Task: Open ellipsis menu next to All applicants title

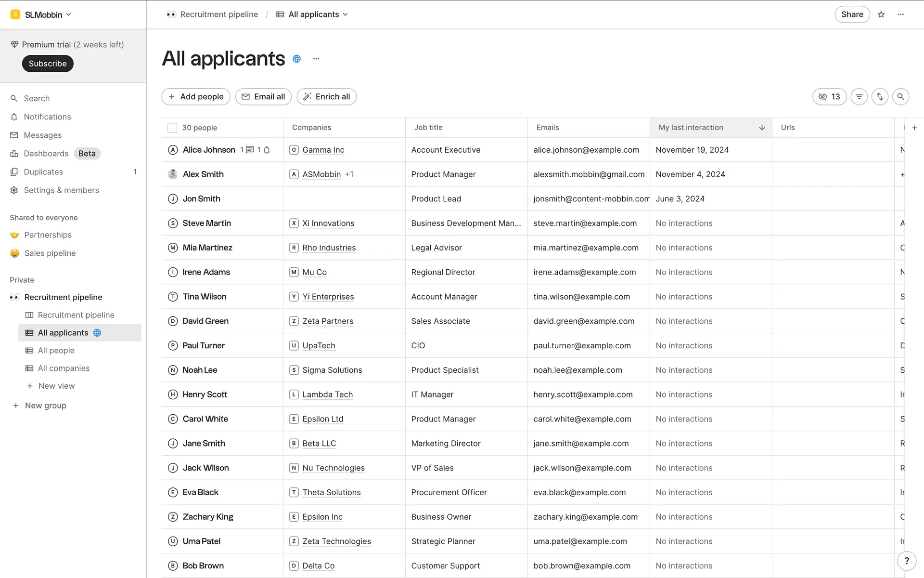Action: click(x=316, y=59)
